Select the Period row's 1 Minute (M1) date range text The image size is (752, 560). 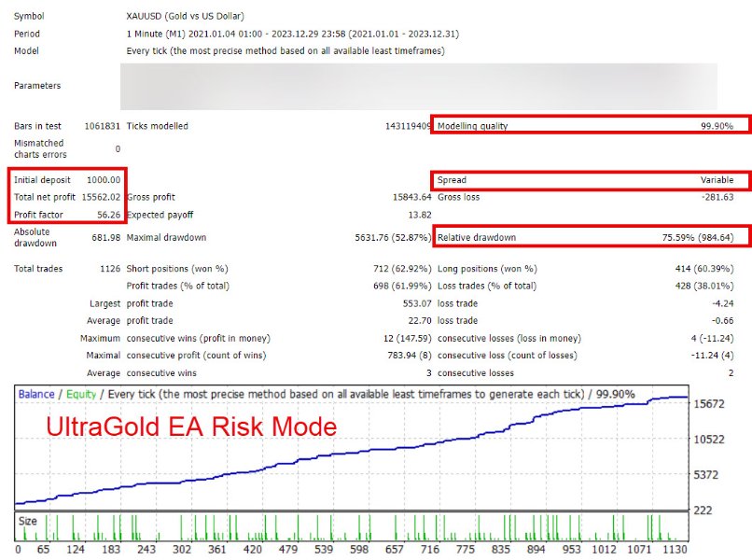(x=293, y=35)
